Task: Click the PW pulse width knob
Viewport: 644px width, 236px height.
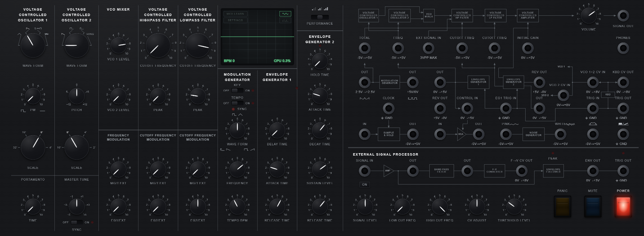Action: click(33, 96)
